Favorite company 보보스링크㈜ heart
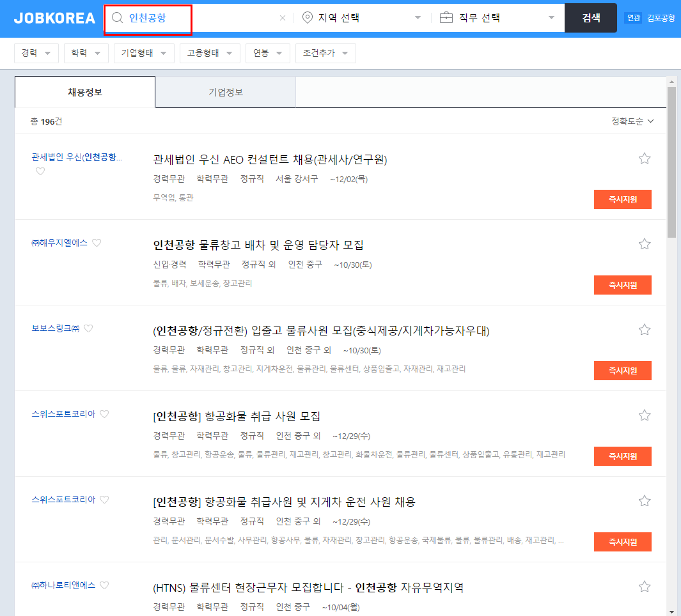Screen dimensions: 681x616 tap(89, 328)
